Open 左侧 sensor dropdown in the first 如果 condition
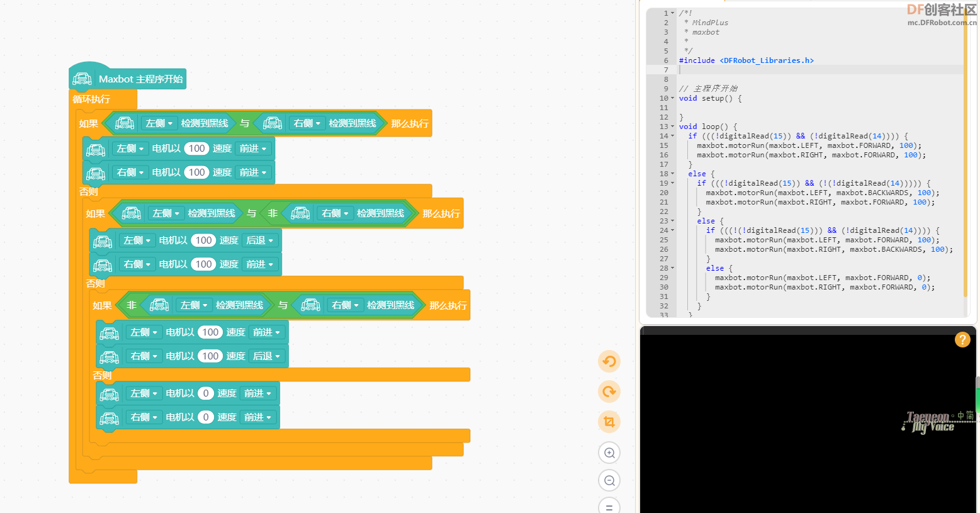This screenshot has width=980, height=513. (159, 123)
